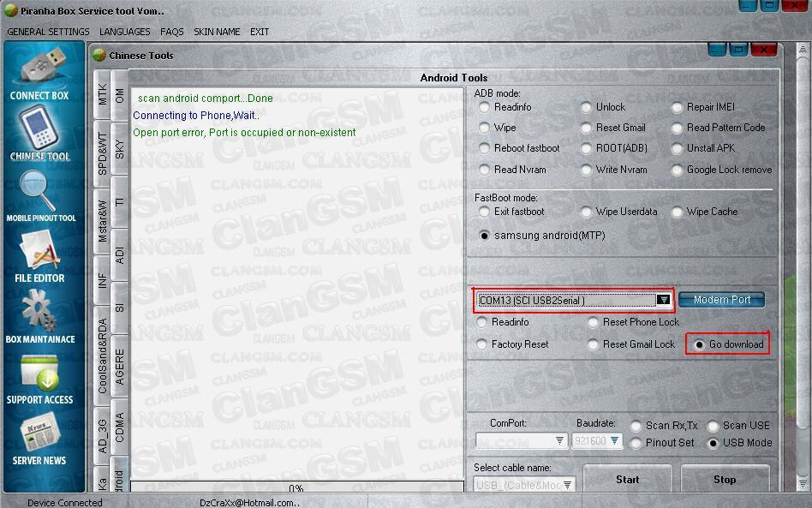Select the Wipe radio button
This screenshot has width=812, height=508.
[x=484, y=128]
